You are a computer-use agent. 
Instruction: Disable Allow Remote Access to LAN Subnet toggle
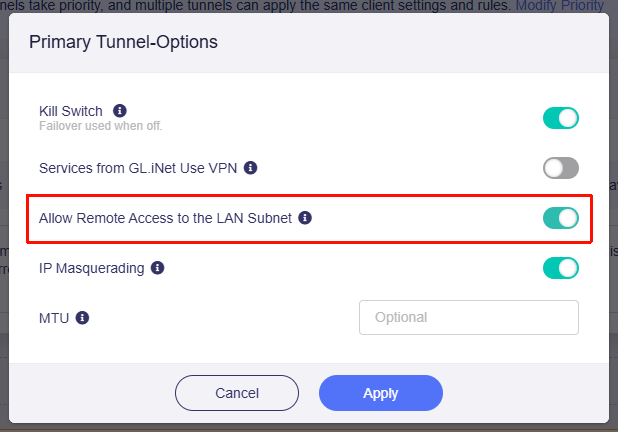point(561,217)
